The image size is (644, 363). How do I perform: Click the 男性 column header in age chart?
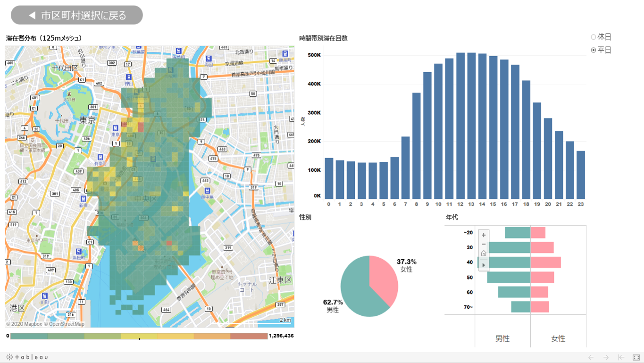coord(502,338)
